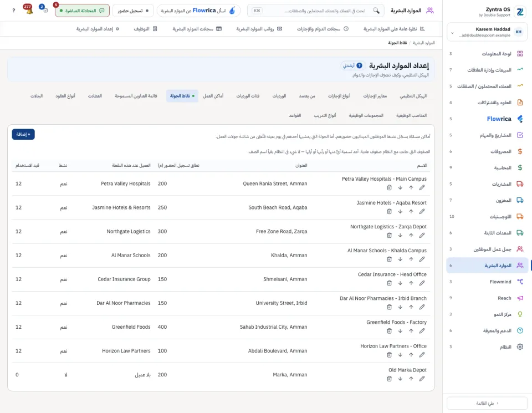532x413 pixels.
Task: Open سجلات الدوام والإجازات top tab
Action: 323,29
